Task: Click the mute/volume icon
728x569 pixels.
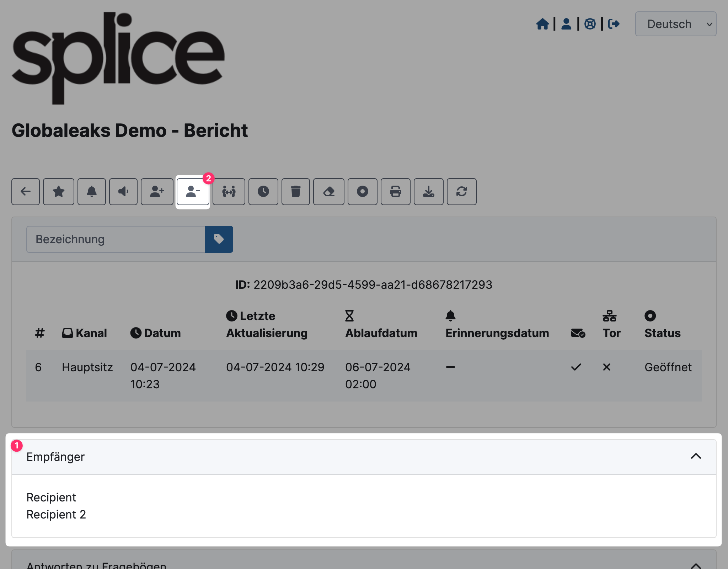Action: point(123,191)
